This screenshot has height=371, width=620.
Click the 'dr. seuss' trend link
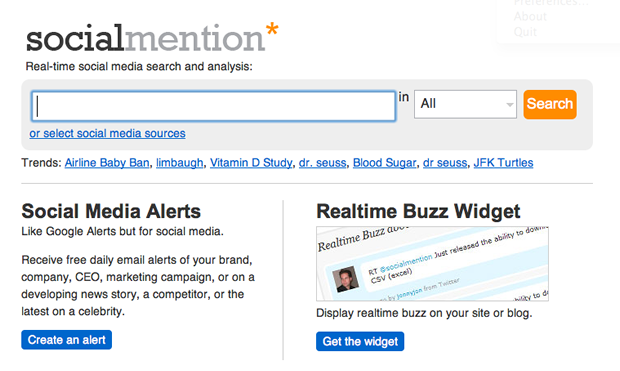(x=322, y=163)
